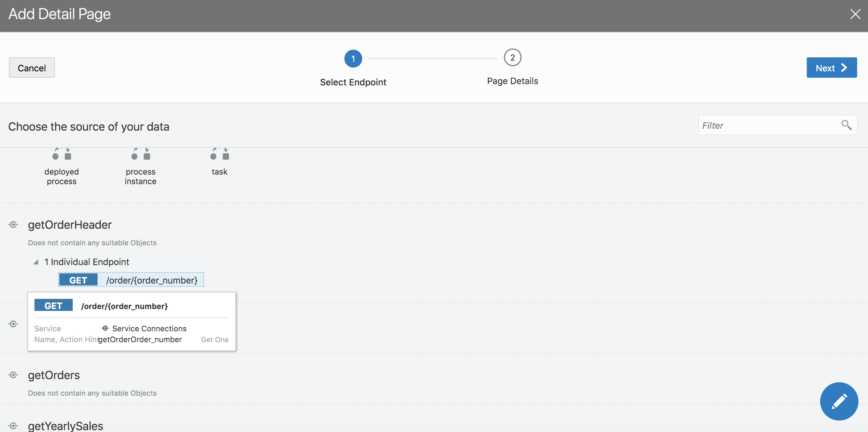
Task: Click the blue pencil edit floating button
Action: [x=839, y=401]
